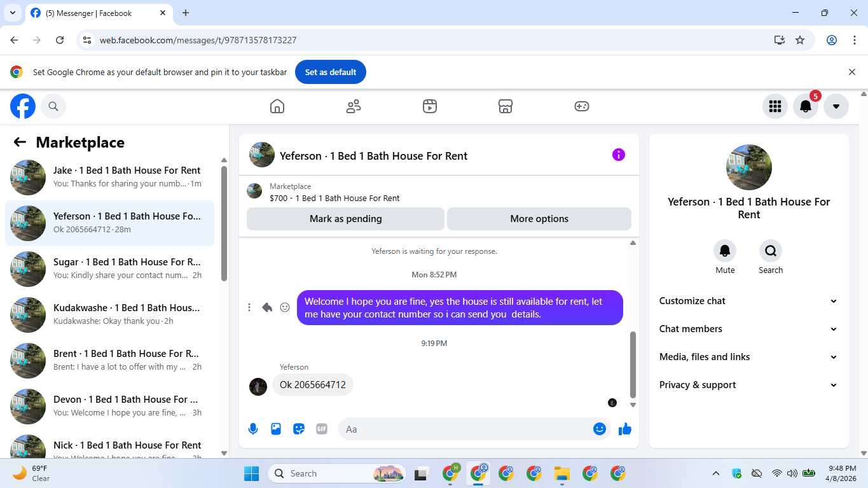
Task: Open the Gaming controller icon
Action: [582, 106]
